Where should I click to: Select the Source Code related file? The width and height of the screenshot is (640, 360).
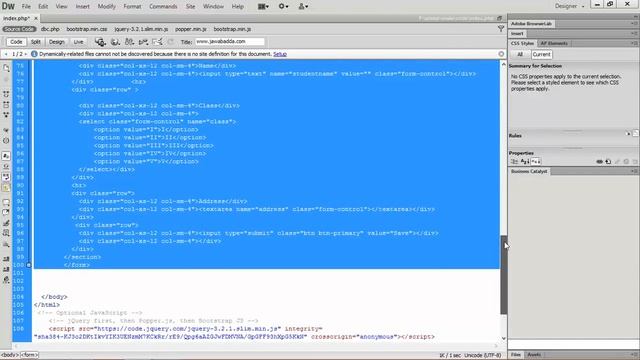19,29
